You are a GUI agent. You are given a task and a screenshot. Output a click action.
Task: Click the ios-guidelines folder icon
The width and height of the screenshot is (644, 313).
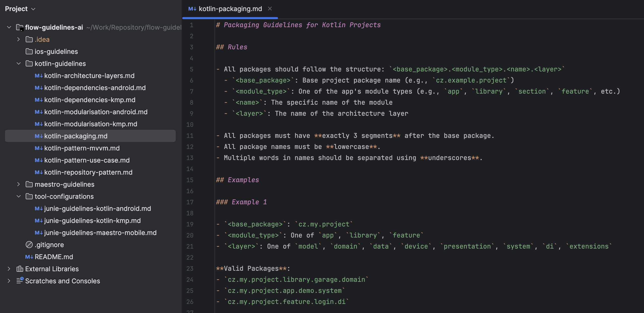pos(29,51)
